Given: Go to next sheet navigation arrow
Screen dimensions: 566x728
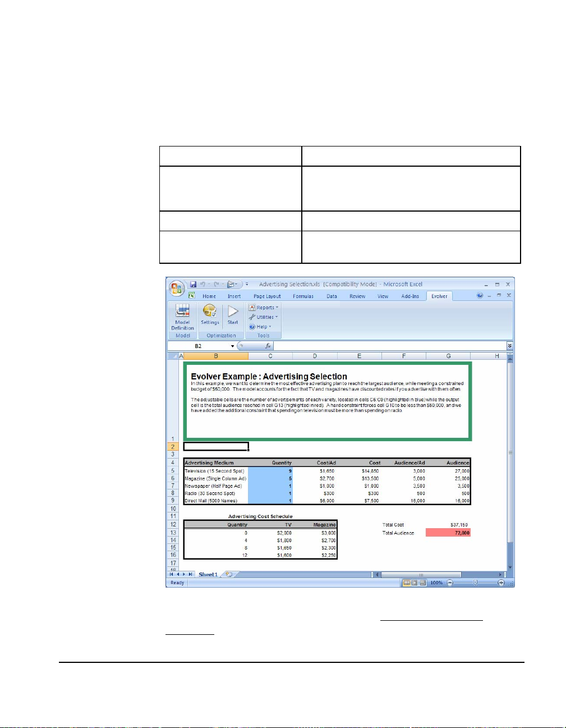Looking at the screenshot, I should [x=184, y=575].
